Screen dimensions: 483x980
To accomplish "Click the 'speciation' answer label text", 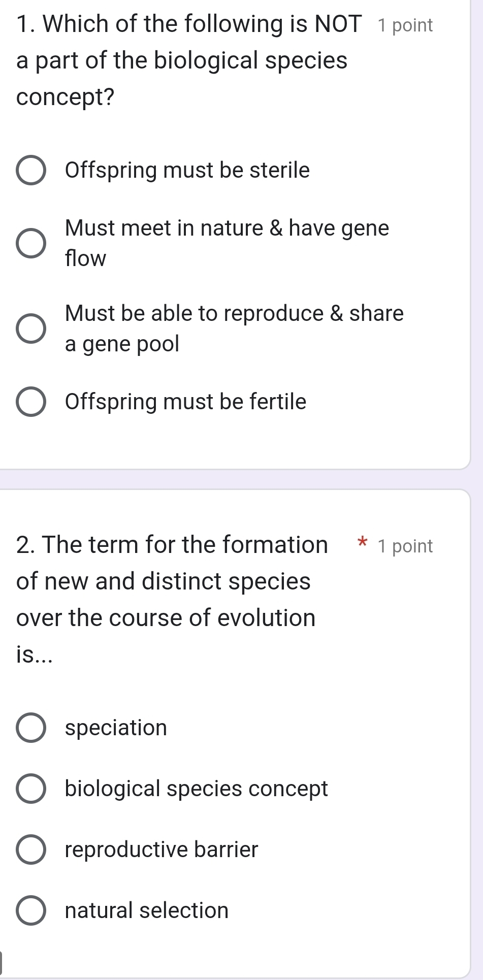I will (116, 728).
